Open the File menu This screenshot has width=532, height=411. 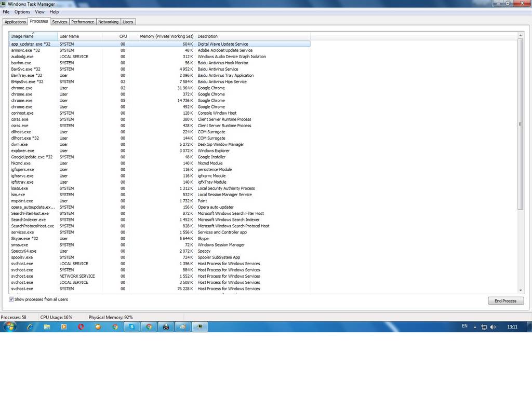point(6,12)
